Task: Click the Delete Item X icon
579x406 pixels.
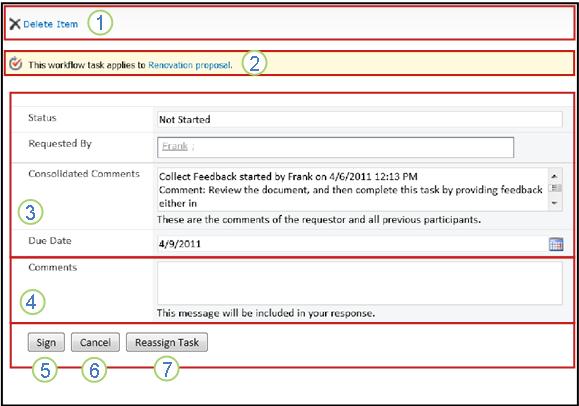Action: (15, 24)
